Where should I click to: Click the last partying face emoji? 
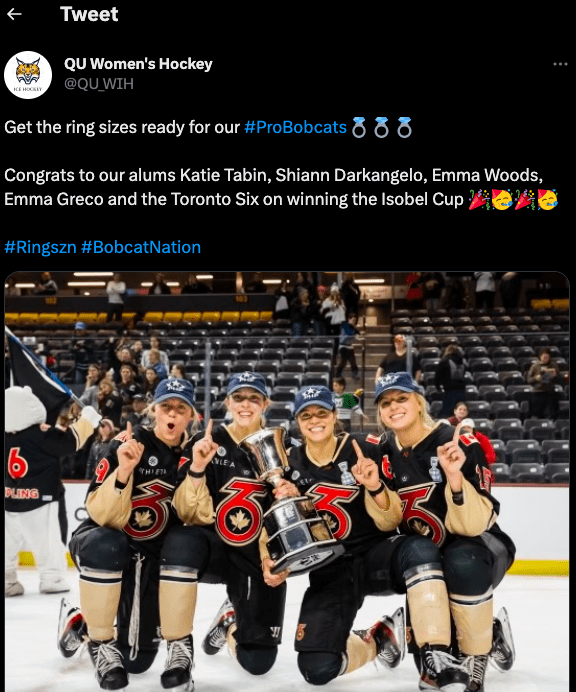[x=547, y=199]
